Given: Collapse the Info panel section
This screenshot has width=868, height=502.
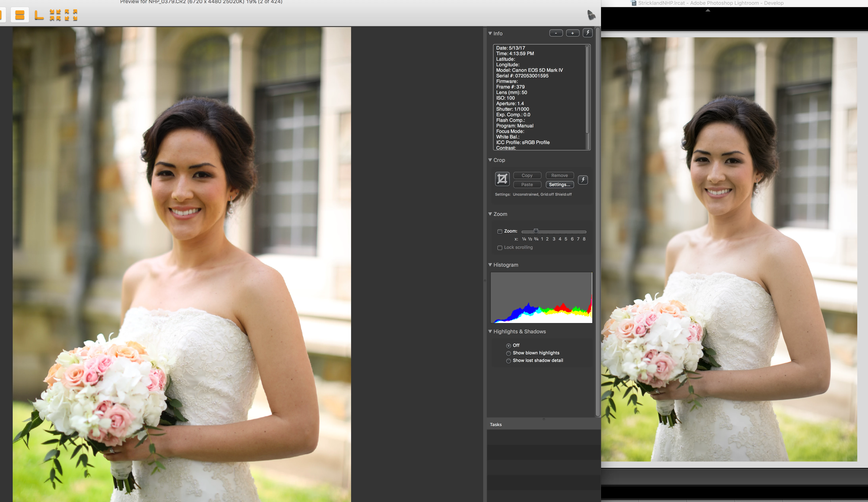Looking at the screenshot, I should [x=490, y=33].
